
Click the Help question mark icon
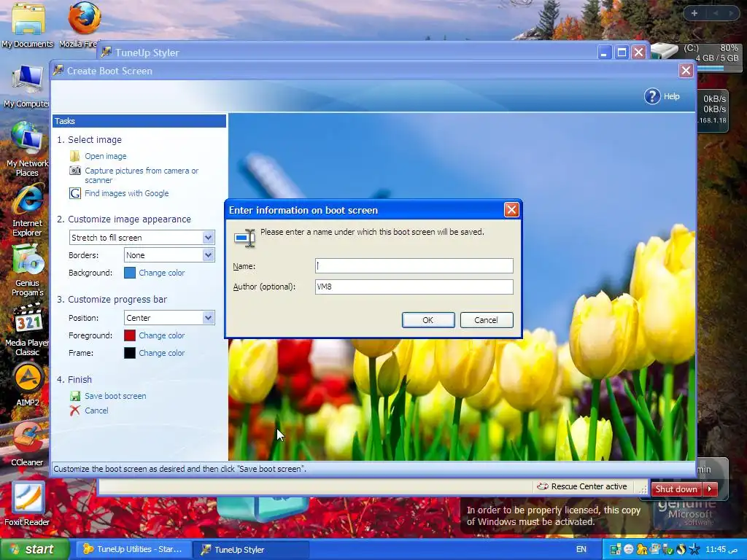(x=652, y=96)
